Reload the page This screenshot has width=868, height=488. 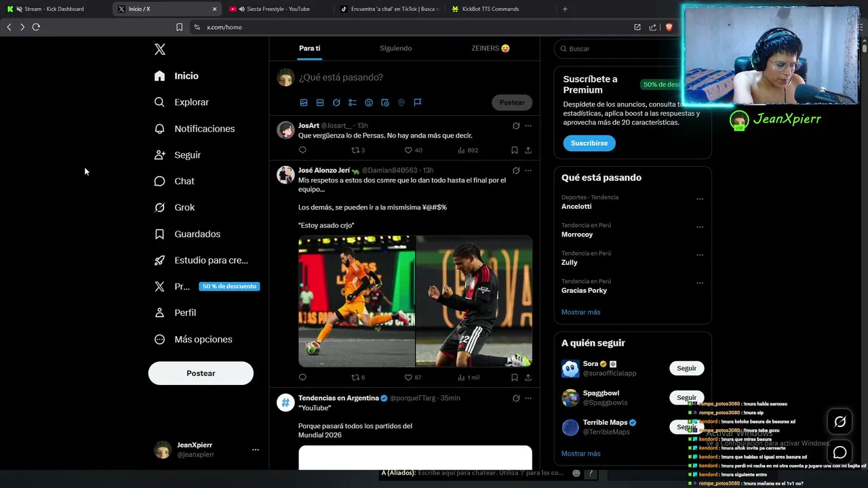point(36,27)
